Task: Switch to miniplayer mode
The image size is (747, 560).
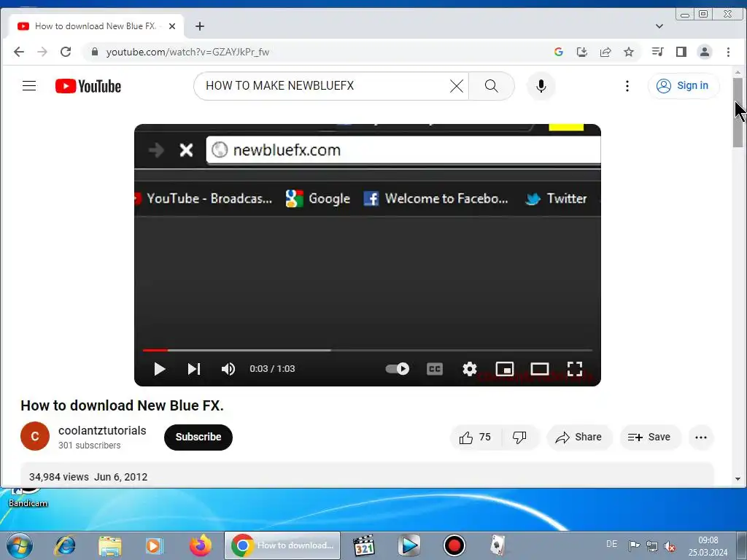Action: point(505,369)
